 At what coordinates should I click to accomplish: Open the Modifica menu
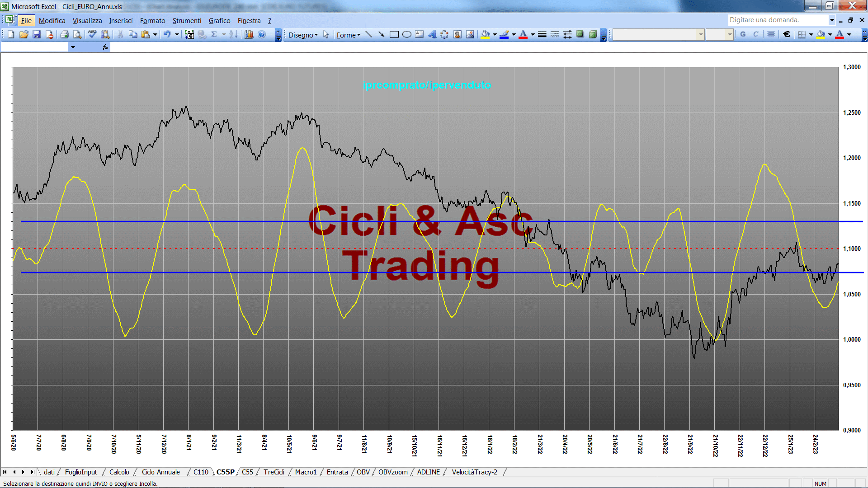(52, 21)
